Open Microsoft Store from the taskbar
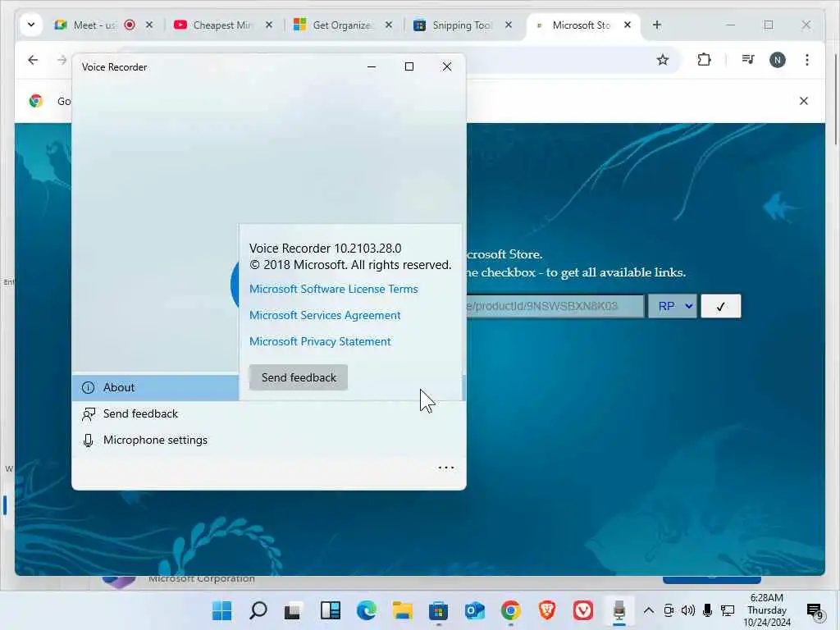The image size is (840, 630). [x=438, y=610]
